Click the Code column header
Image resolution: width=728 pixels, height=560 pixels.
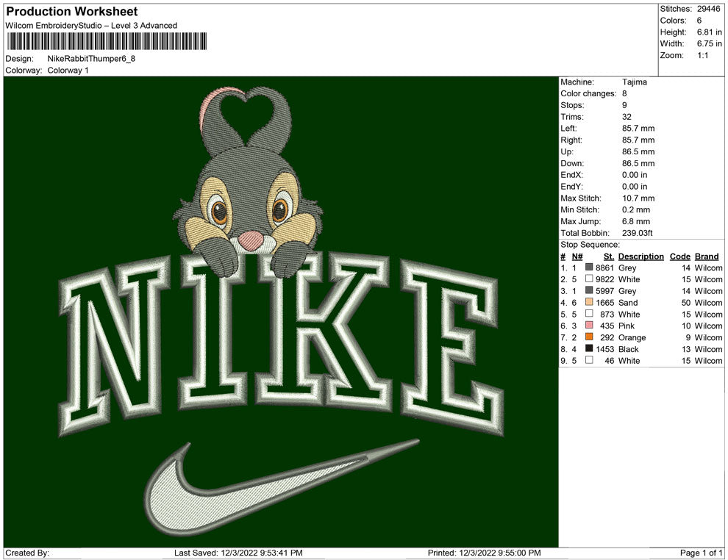[x=679, y=256]
